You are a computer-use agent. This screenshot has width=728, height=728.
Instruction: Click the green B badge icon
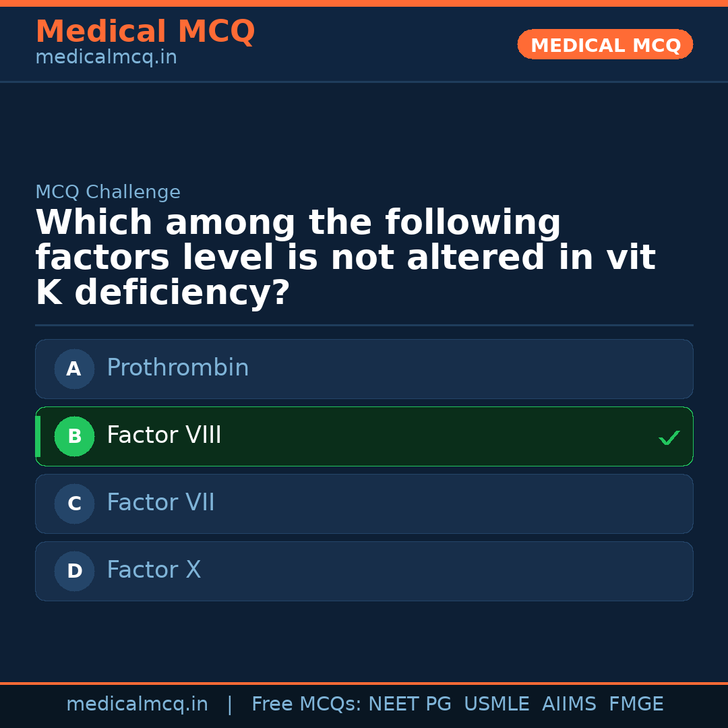pos(74,436)
